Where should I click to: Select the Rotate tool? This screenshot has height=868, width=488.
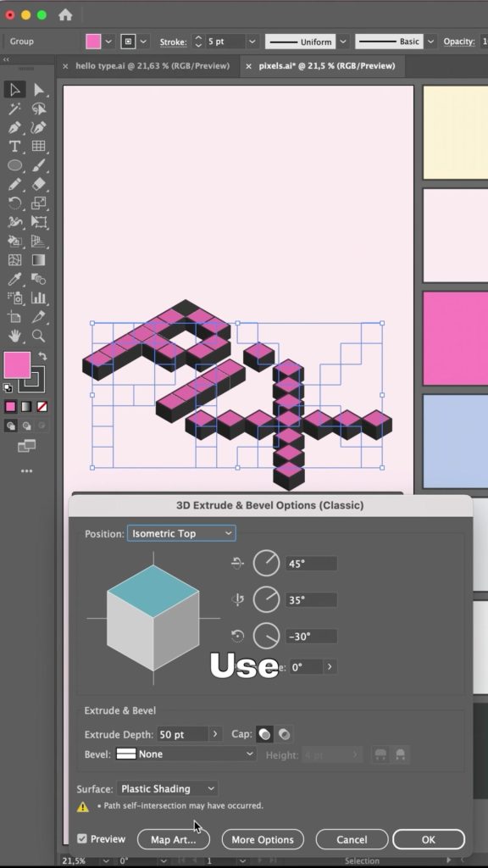(15, 203)
